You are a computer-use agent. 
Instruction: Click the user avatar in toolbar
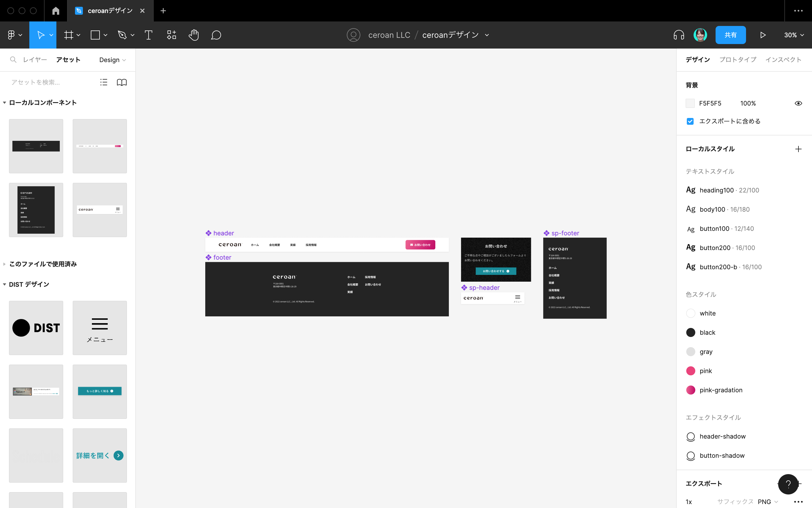[x=700, y=35]
